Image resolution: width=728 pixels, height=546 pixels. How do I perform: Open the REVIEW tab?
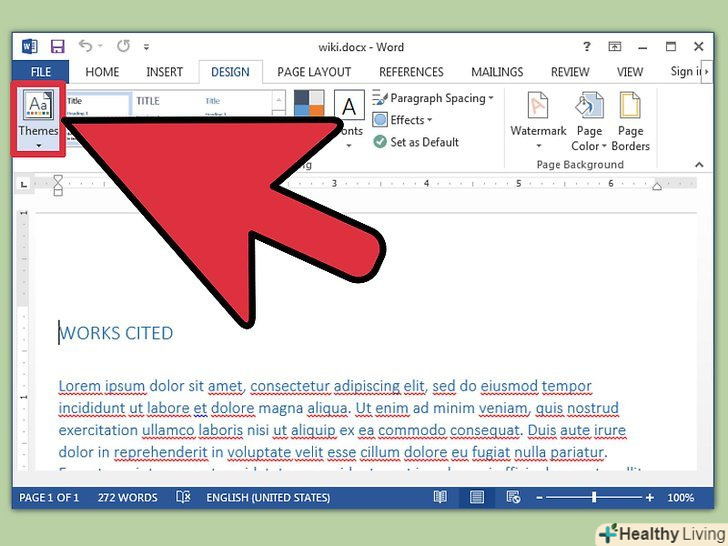tap(570, 72)
